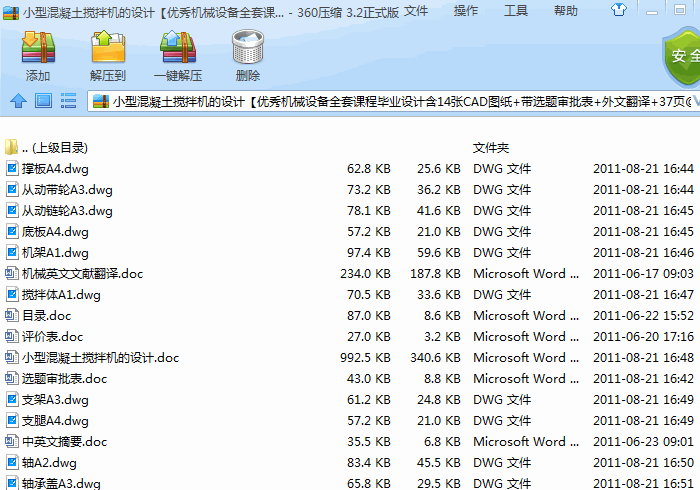
Task: Click date 2011-06-17 09:03
Action: pyautogui.click(x=643, y=274)
